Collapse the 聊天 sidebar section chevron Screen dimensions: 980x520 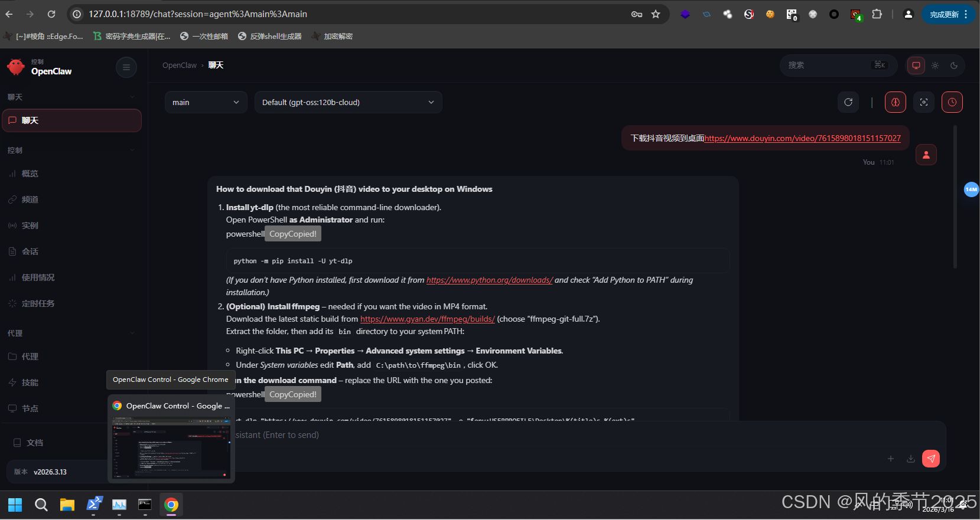click(132, 97)
